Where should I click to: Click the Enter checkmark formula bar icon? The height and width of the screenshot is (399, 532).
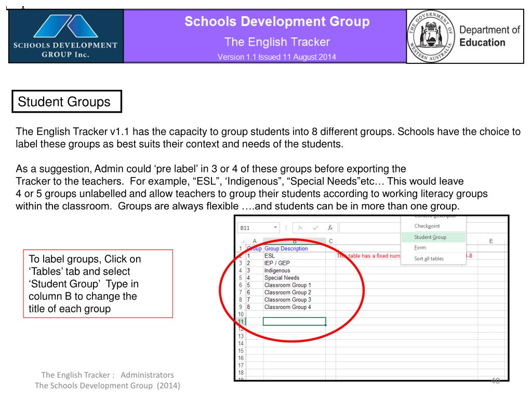315,228
